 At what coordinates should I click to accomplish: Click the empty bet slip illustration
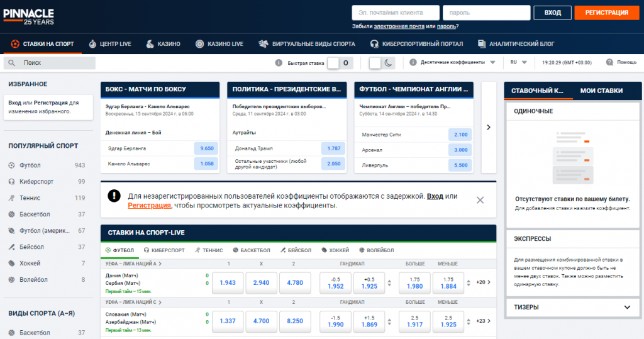coord(573,158)
